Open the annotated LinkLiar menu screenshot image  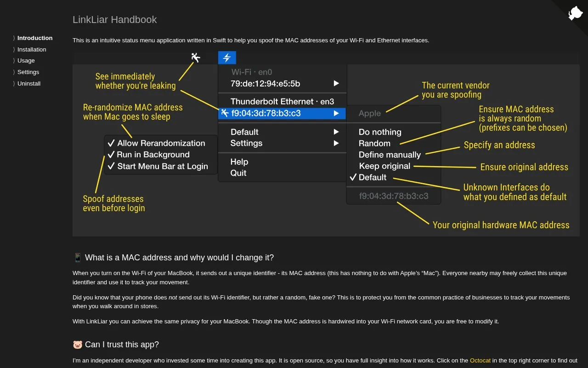[326, 144]
